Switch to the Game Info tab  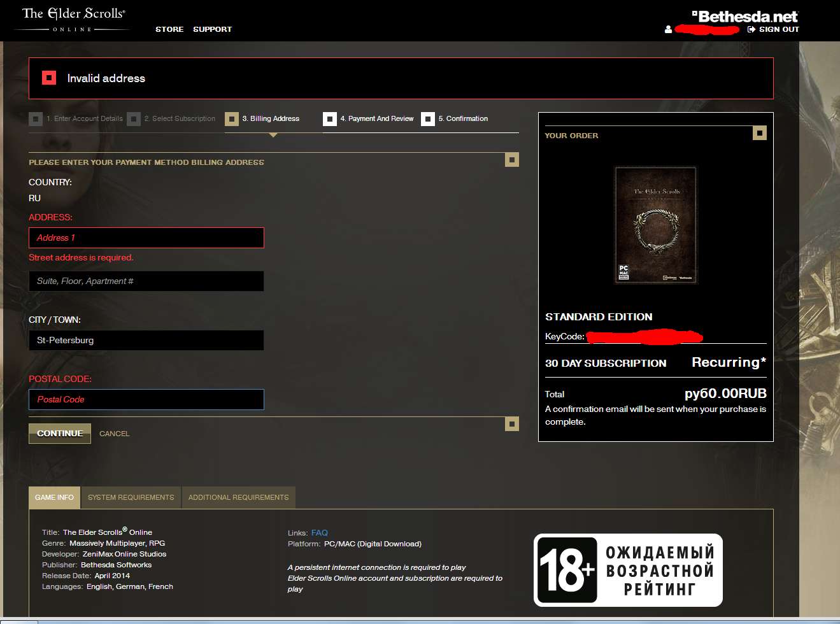click(x=54, y=497)
